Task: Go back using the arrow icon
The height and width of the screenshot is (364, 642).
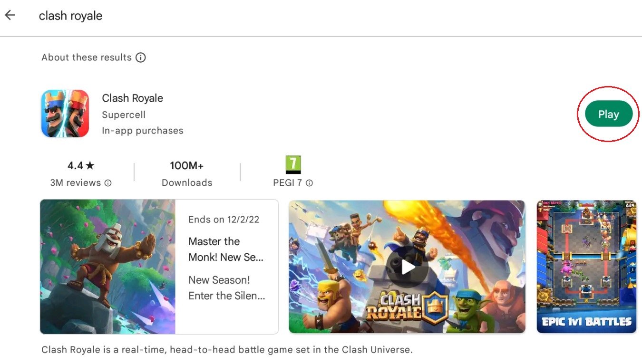Action: pyautogui.click(x=10, y=15)
